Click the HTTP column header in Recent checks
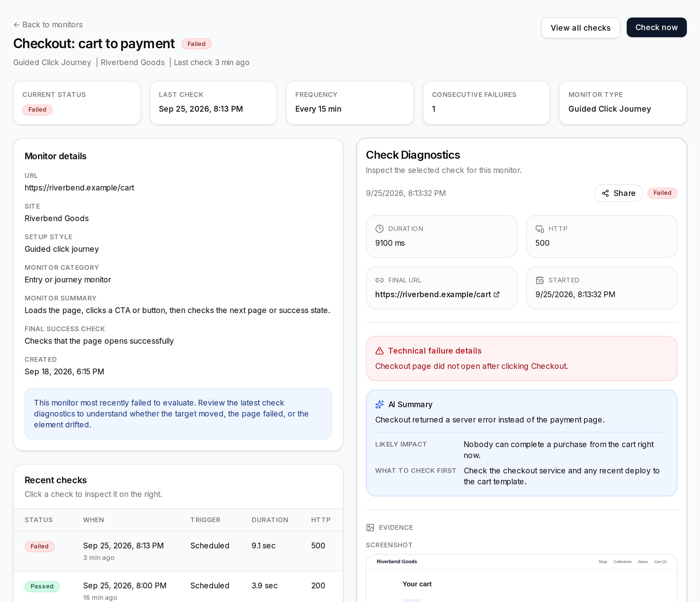This screenshot has height=602, width=700. [x=321, y=520]
